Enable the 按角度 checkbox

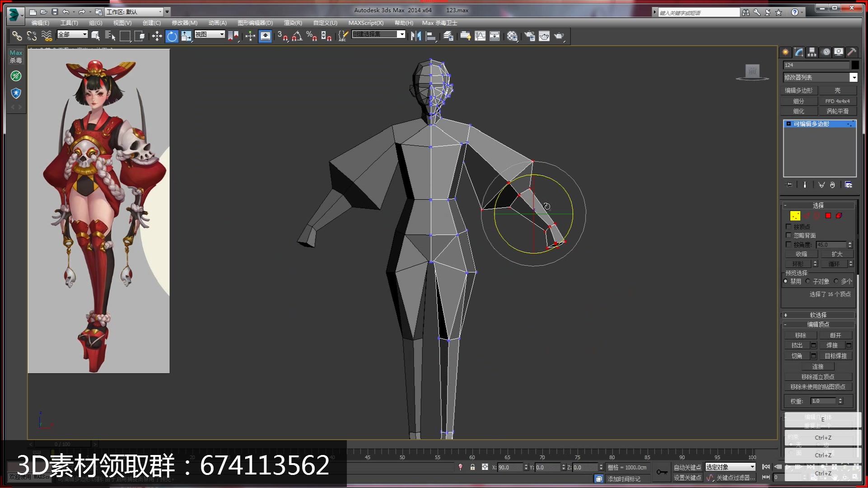pos(789,244)
